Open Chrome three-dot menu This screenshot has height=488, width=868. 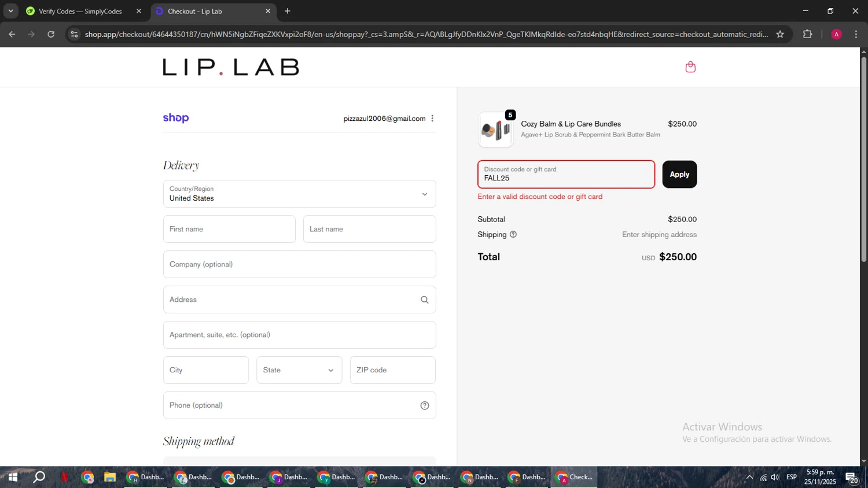click(x=856, y=34)
